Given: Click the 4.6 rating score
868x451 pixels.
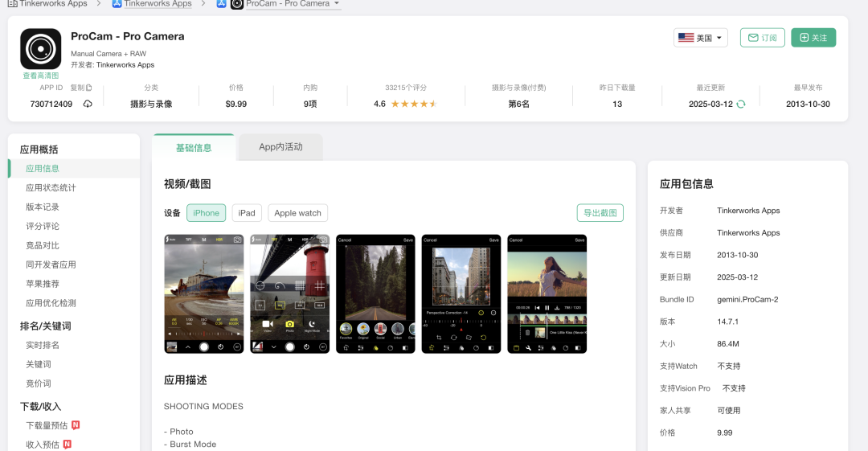Looking at the screenshot, I should (379, 105).
